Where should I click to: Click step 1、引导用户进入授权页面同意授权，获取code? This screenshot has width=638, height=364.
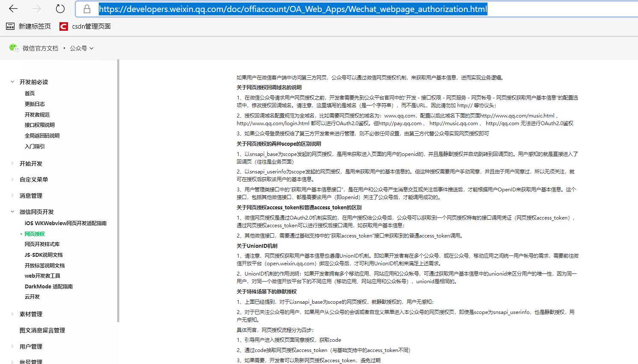289,340
